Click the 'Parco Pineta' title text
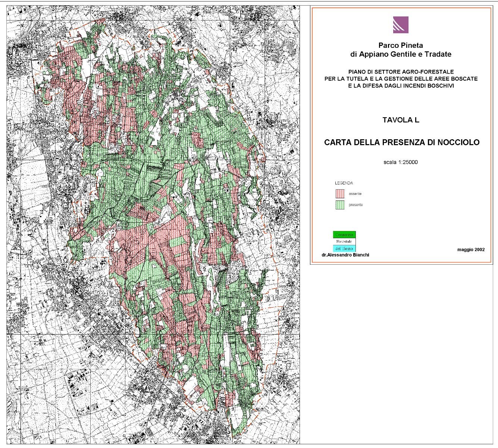The image size is (498, 448). (401, 45)
